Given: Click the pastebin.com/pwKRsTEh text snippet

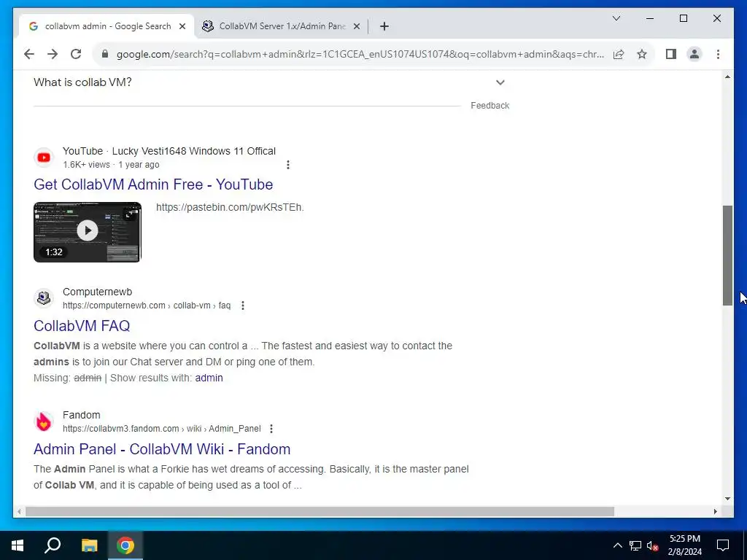Looking at the screenshot, I should [x=230, y=207].
